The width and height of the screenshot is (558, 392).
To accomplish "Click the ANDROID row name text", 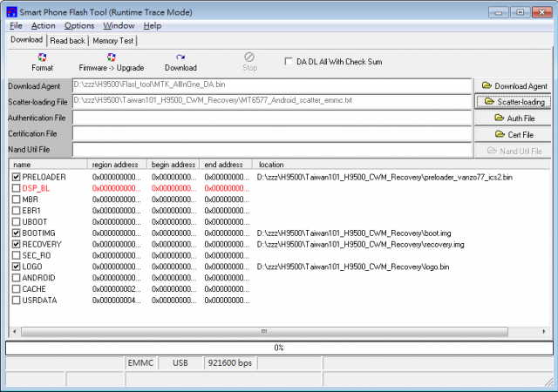I will [x=38, y=278].
